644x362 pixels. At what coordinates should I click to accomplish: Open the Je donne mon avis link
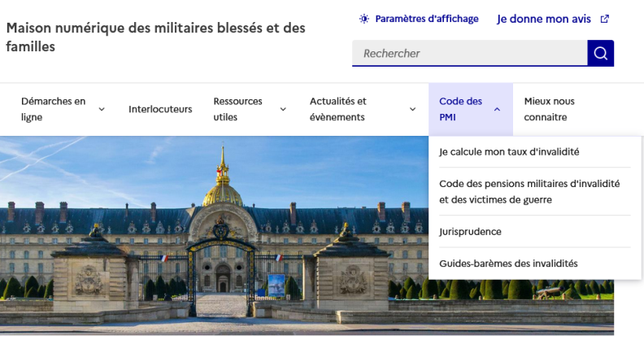click(553, 19)
